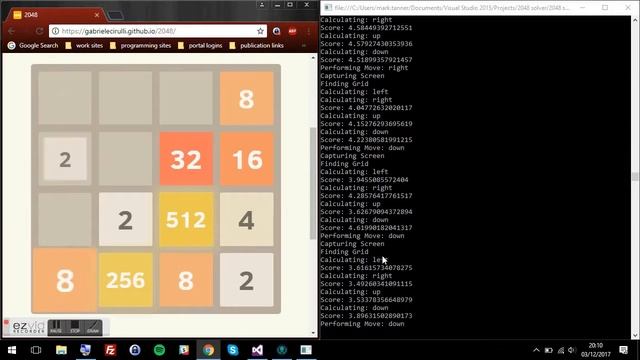The image size is (640, 360).
Task: Click the console window scroll down arrow
Action: coord(635,335)
